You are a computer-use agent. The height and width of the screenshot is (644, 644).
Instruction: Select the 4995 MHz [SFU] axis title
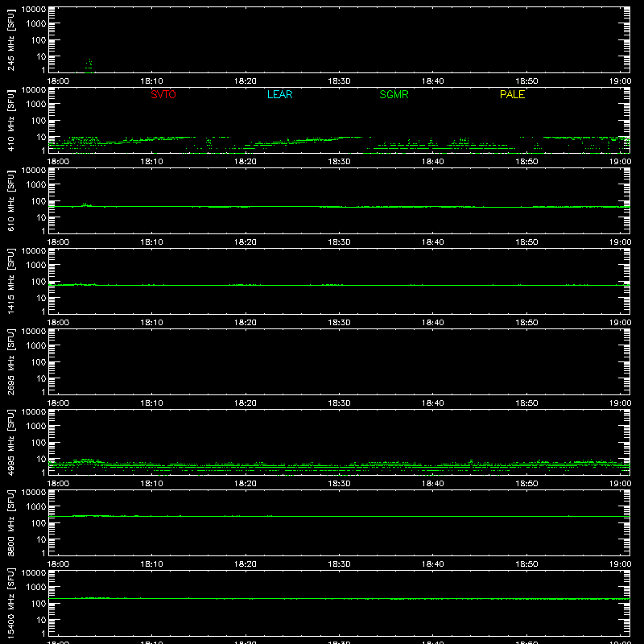[x=11, y=442]
